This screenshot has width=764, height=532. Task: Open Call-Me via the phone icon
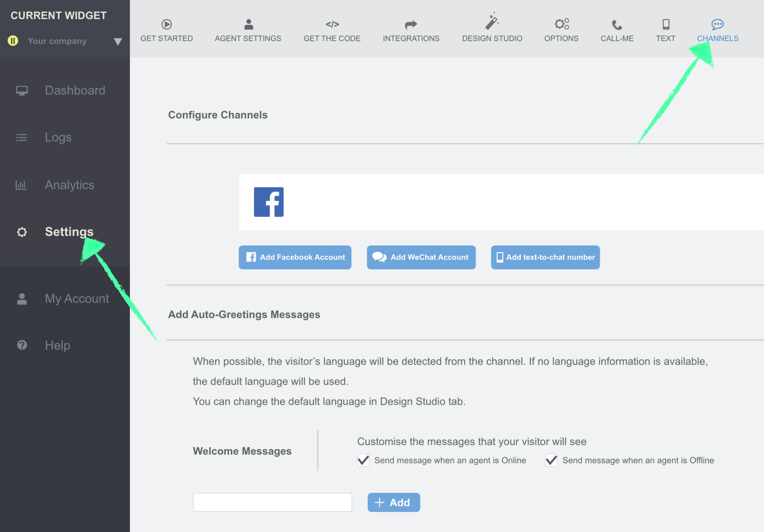616,24
